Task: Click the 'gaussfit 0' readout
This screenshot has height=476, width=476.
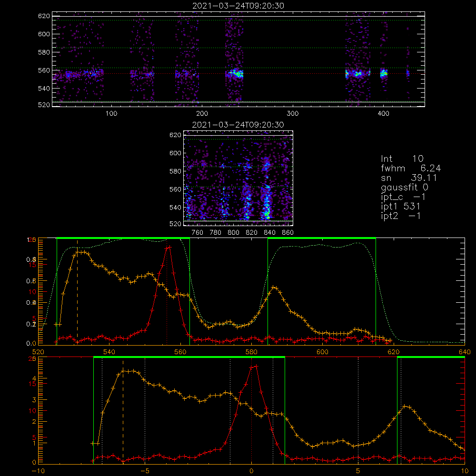Action: click(x=405, y=188)
